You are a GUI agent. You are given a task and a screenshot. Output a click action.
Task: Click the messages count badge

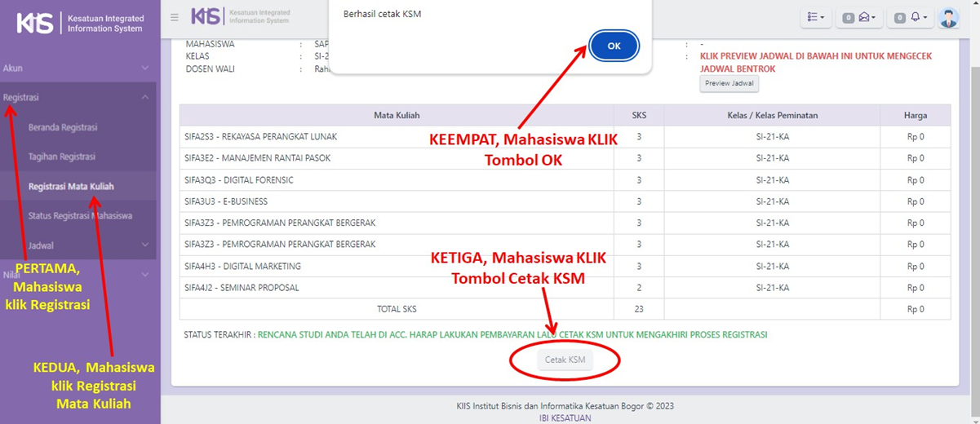(849, 18)
